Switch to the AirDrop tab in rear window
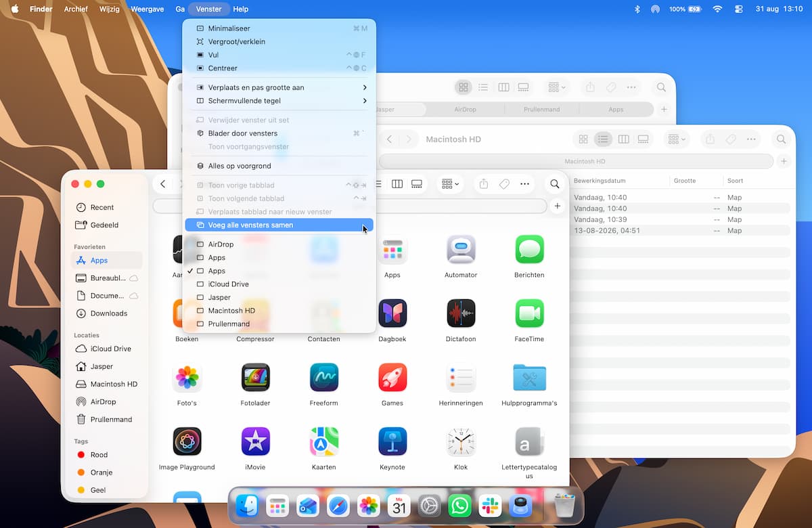The width and height of the screenshot is (812, 528). (466, 110)
